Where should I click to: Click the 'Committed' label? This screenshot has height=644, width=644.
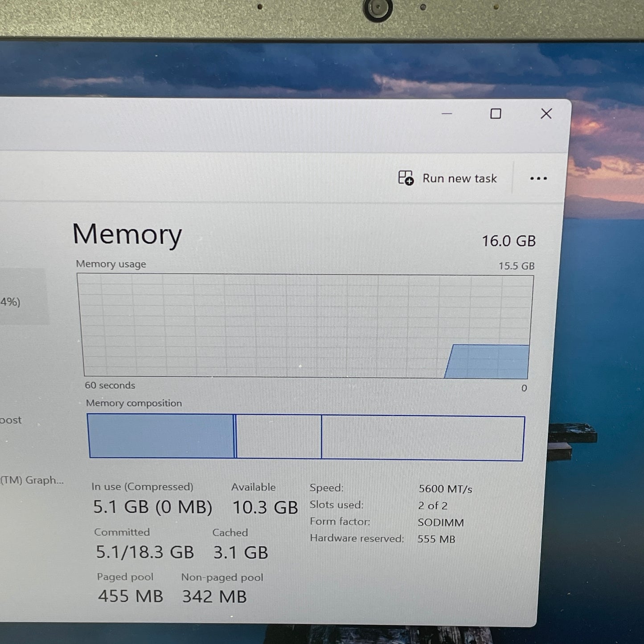(122, 532)
